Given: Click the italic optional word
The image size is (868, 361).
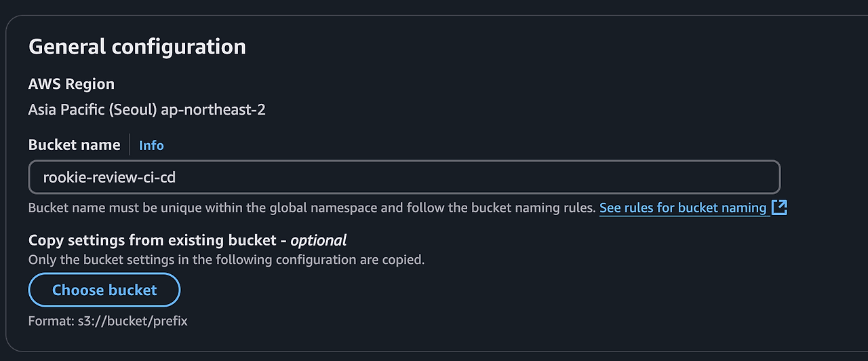Looking at the screenshot, I should (x=319, y=240).
